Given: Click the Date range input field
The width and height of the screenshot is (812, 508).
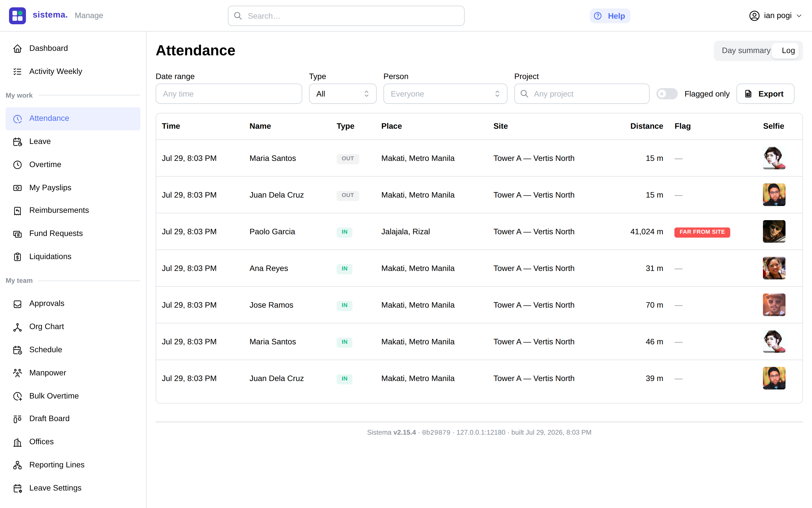Looking at the screenshot, I should [228, 94].
